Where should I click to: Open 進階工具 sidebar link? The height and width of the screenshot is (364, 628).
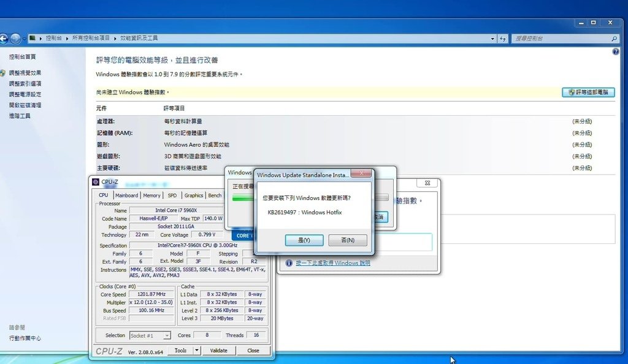coord(20,116)
